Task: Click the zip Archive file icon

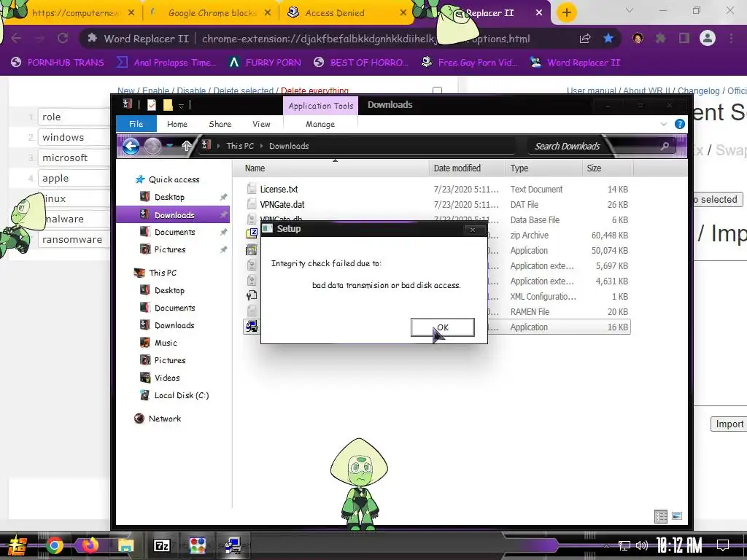Action: click(252, 233)
